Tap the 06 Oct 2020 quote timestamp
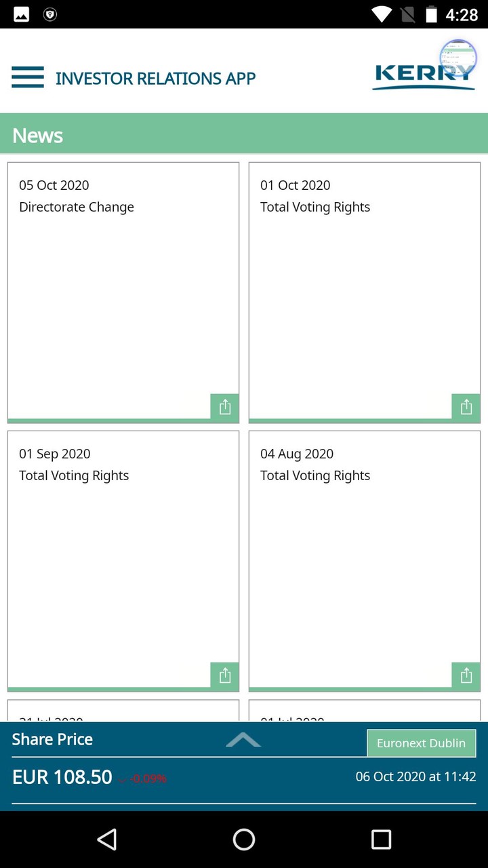This screenshot has height=868, width=488. (415, 776)
